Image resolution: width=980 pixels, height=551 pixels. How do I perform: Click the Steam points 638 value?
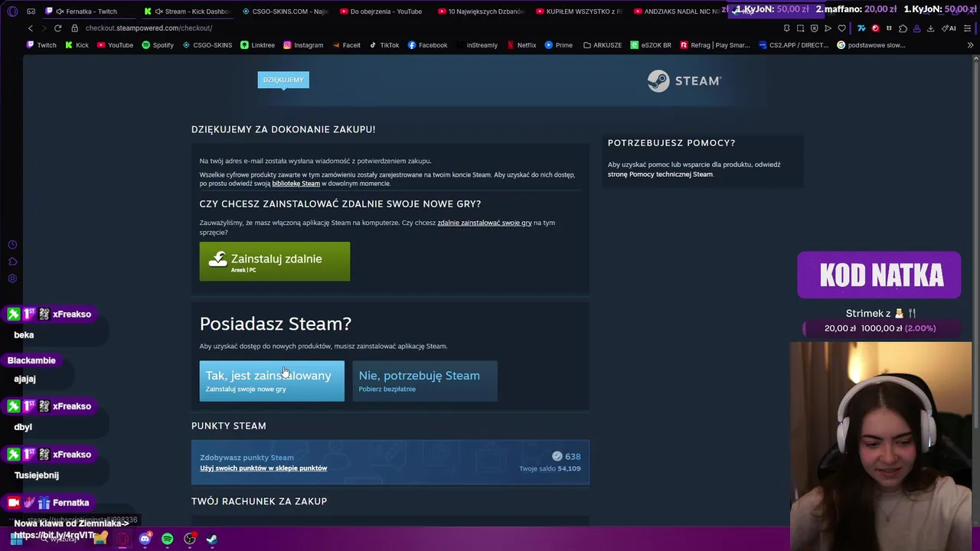(573, 457)
